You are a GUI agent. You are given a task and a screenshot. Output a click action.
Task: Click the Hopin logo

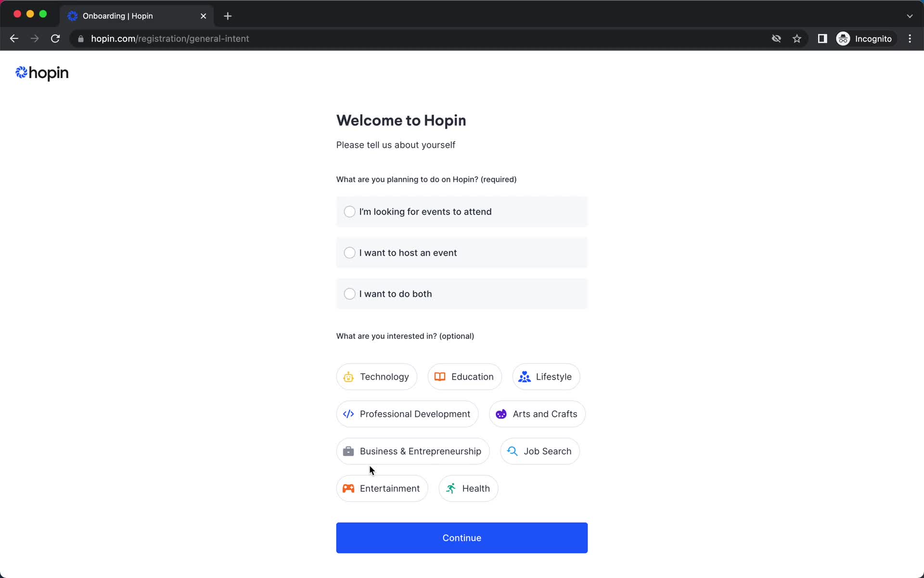pyautogui.click(x=42, y=73)
